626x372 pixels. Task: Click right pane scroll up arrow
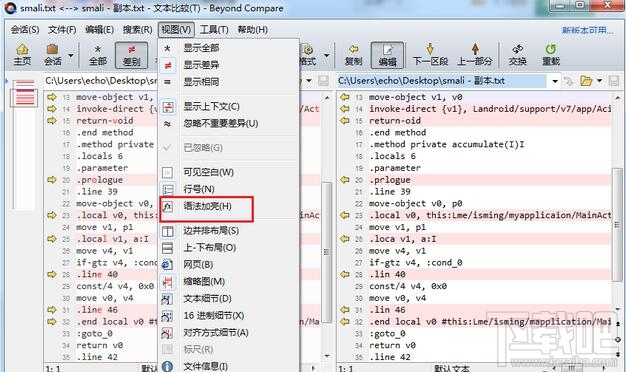coord(617,97)
